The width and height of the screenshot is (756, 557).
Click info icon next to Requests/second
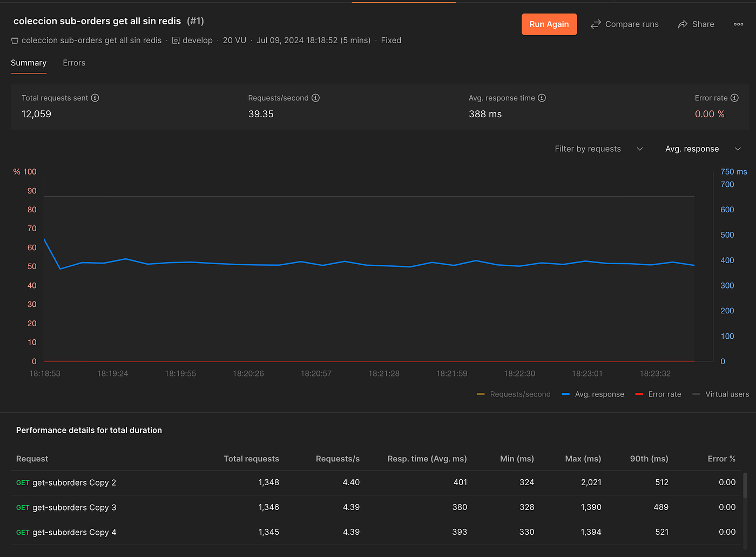(316, 98)
